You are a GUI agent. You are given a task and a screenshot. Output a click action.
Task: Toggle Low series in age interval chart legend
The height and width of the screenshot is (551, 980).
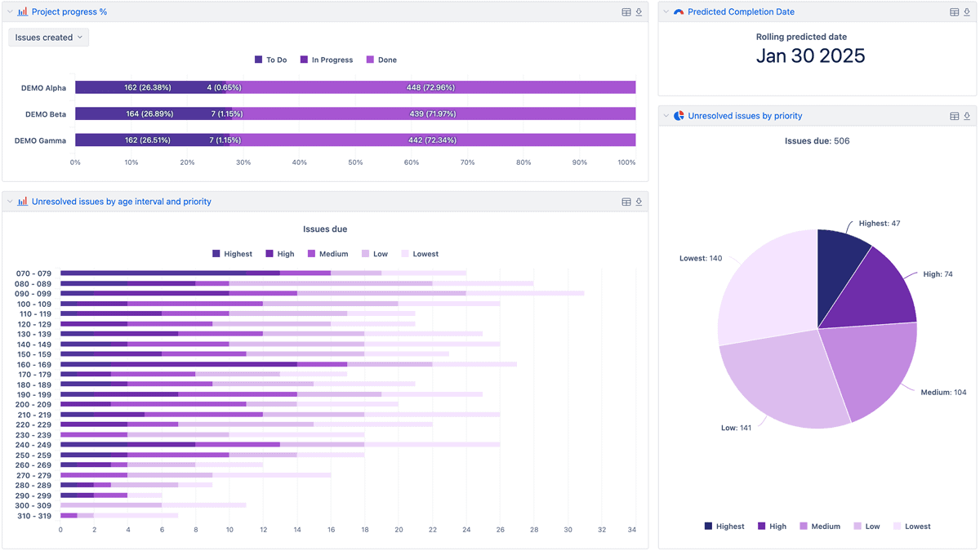pyautogui.click(x=375, y=254)
